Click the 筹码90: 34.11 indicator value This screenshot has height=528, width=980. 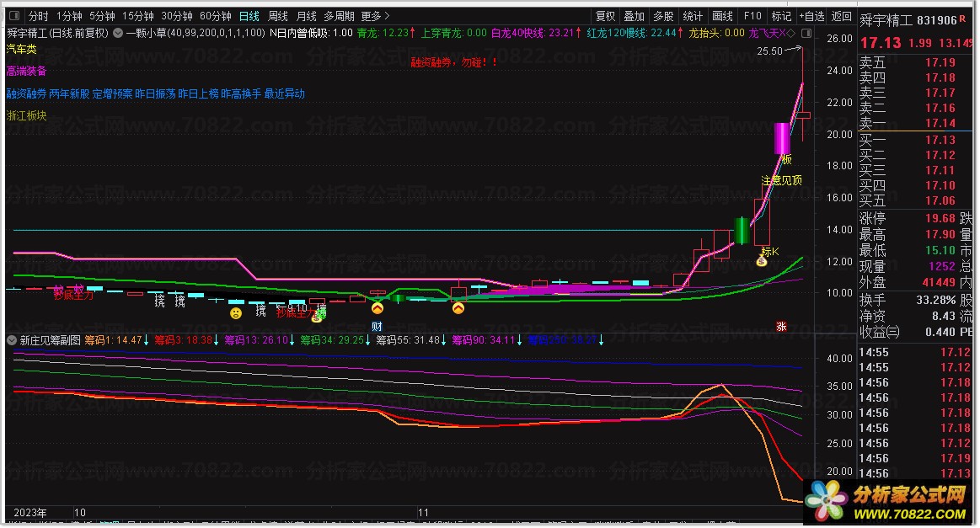(487, 340)
